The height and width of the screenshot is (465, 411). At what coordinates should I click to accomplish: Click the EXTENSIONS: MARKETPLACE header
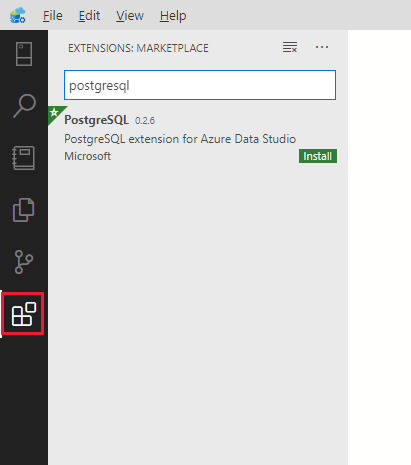[x=138, y=48]
